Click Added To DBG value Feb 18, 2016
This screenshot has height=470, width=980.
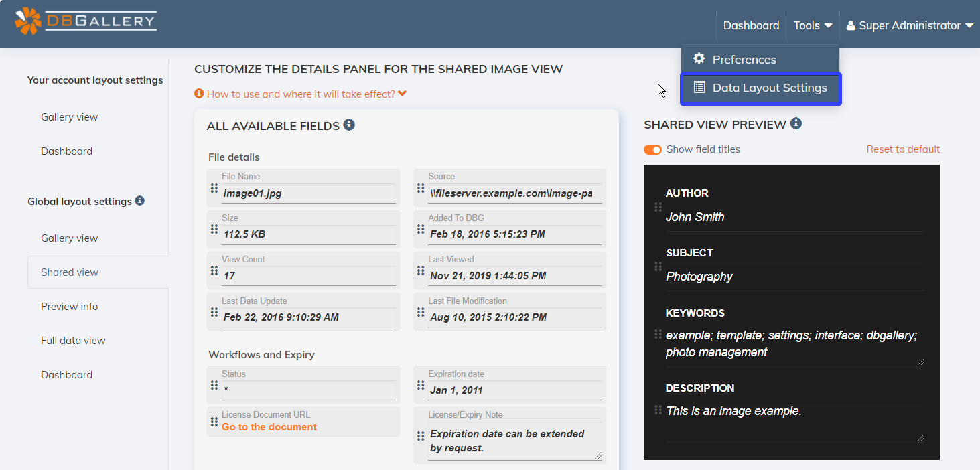coord(487,234)
